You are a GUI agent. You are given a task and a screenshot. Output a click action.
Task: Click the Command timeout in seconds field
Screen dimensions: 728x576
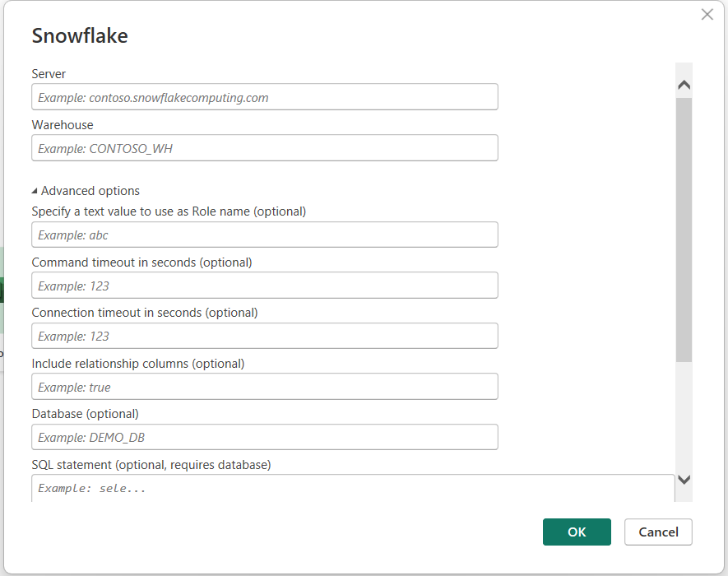pyautogui.click(x=265, y=286)
